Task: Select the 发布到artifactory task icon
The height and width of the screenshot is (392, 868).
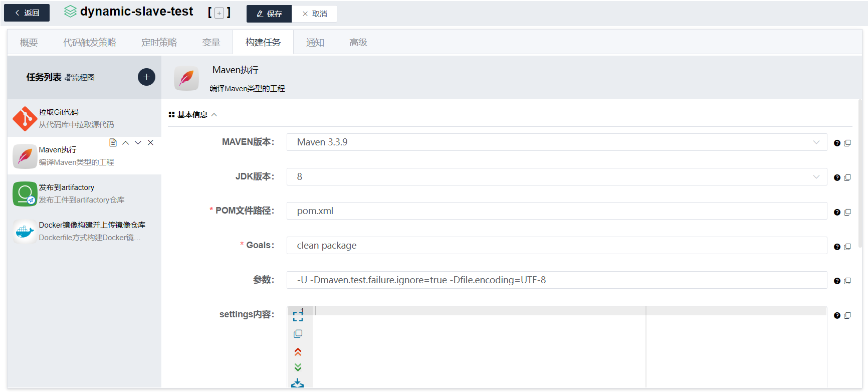Action: pyautogui.click(x=25, y=194)
